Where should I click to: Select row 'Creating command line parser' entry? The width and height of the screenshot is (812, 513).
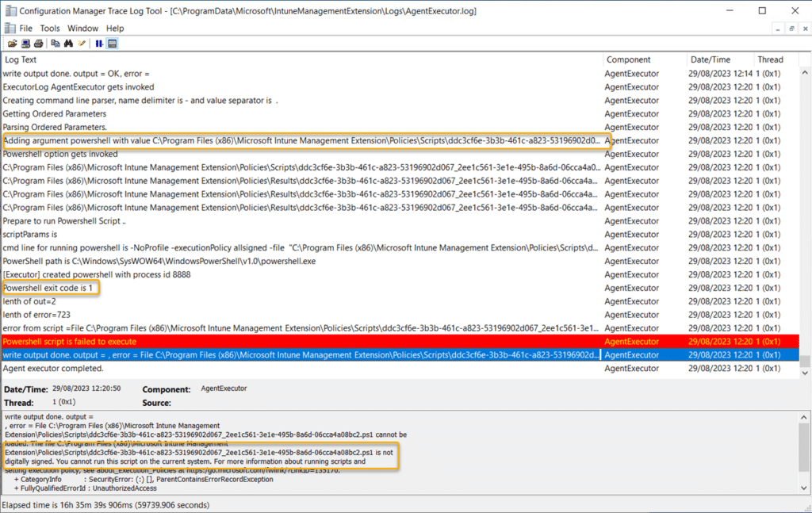[400, 101]
